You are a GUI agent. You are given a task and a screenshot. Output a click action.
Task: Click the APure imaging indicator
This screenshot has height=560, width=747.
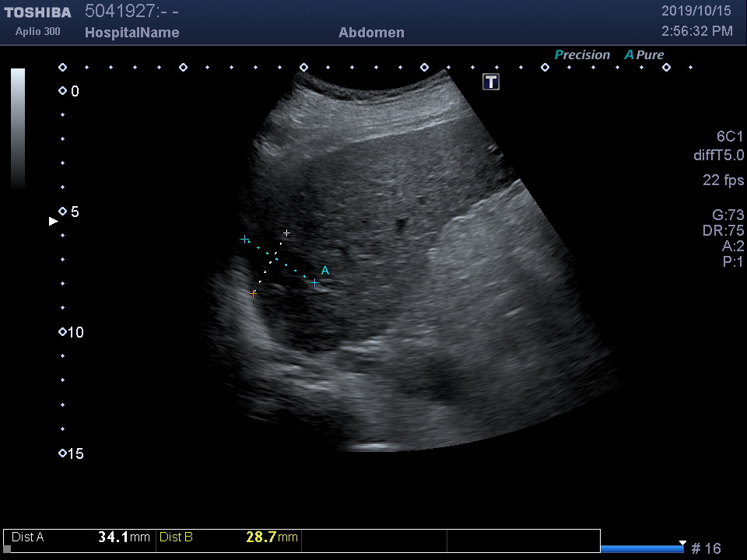pos(644,55)
